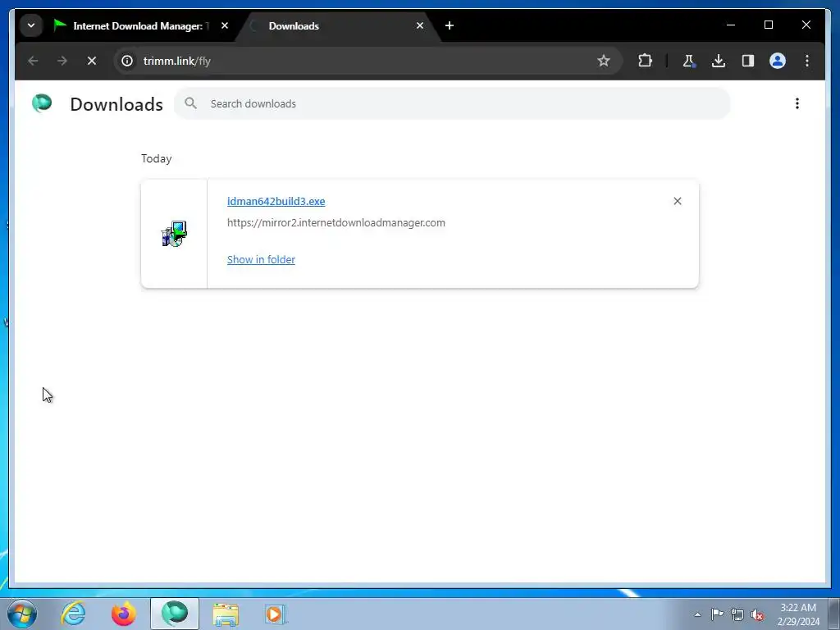Open the Downloads page more actions menu
The image size is (840, 630).
797,103
